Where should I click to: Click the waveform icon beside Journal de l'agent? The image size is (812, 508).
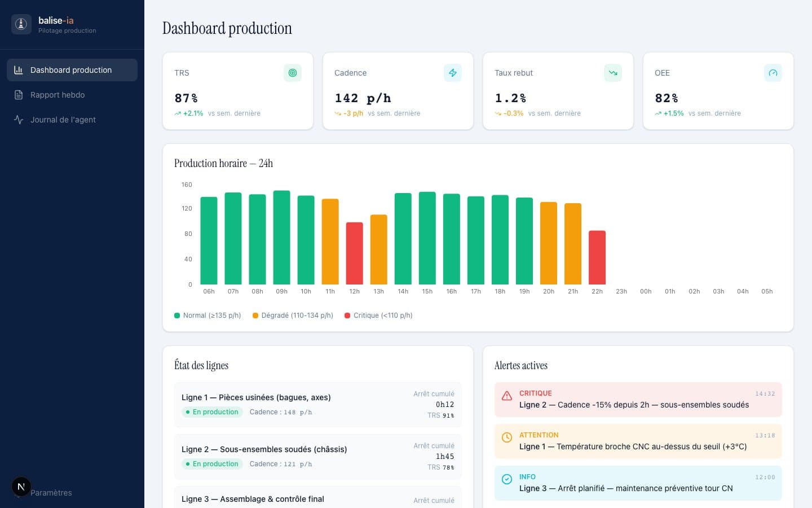click(x=19, y=120)
